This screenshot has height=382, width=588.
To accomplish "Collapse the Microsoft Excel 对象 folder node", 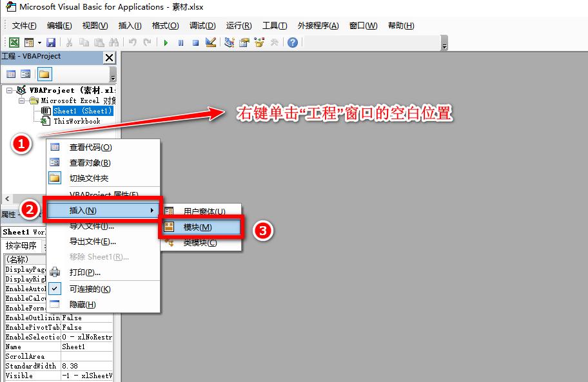I will (x=21, y=100).
